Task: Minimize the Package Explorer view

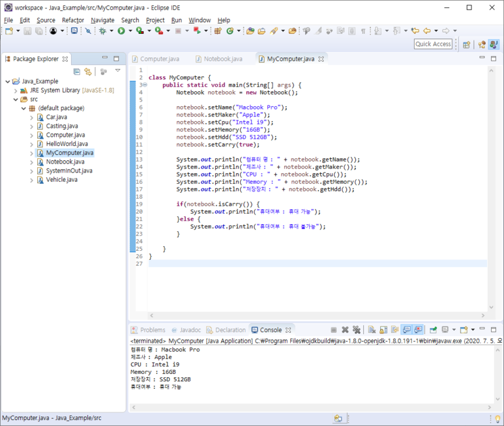Action: tap(105, 57)
